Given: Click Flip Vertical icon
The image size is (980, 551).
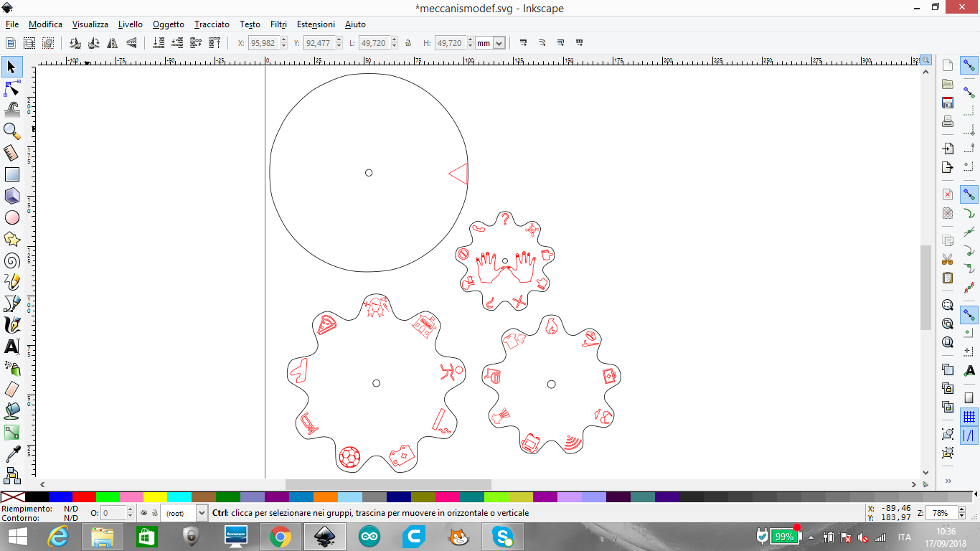Looking at the screenshot, I should coord(131,43).
